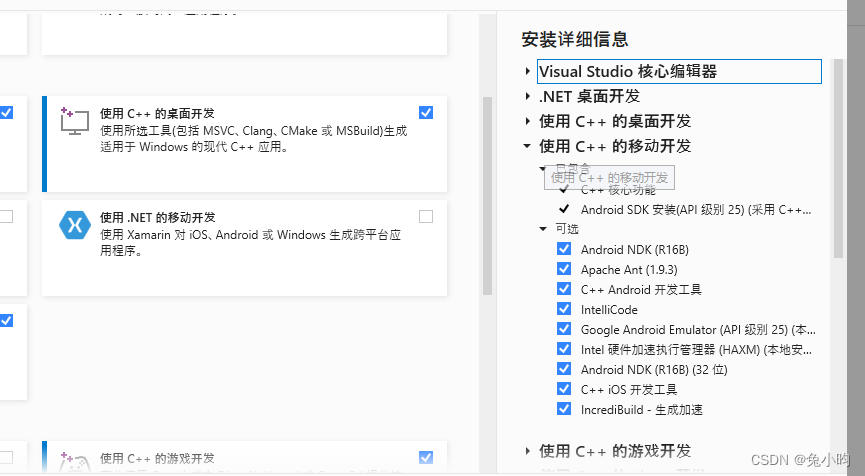Click IntelliCode label text
Image resolution: width=865 pixels, height=476 pixels.
[609, 309]
